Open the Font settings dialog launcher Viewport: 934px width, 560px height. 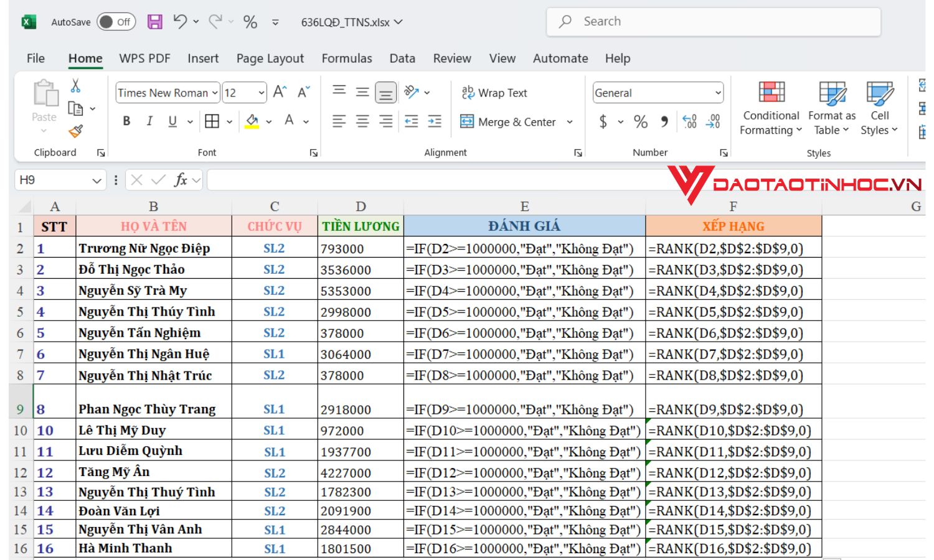click(x=313, y=152)
